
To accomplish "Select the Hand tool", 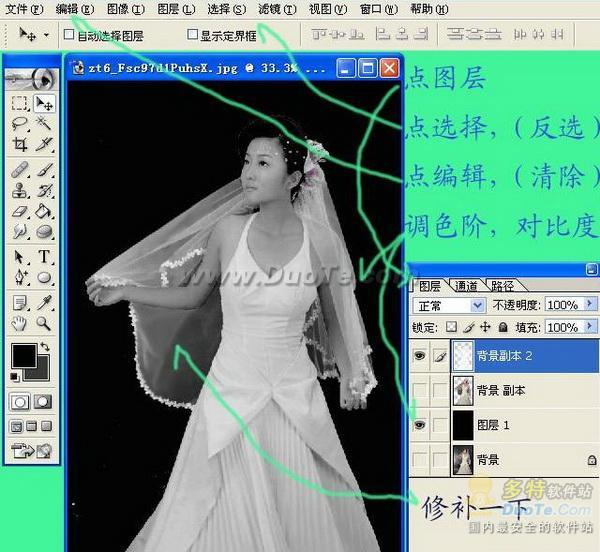I will click(19, 323).
